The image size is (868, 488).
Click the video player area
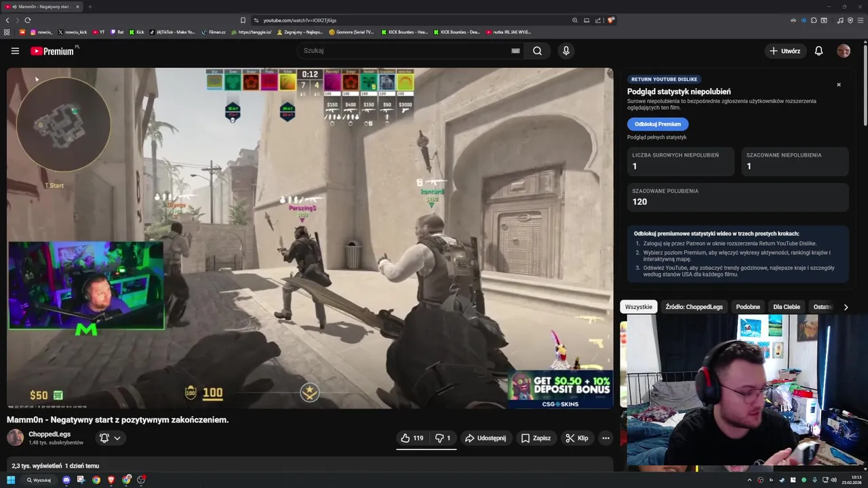[310, 238]
